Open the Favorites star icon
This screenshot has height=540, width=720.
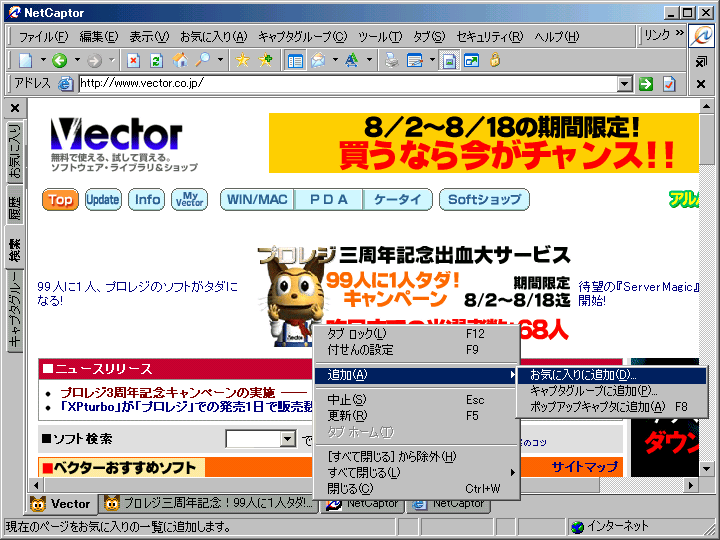(242, 60)
